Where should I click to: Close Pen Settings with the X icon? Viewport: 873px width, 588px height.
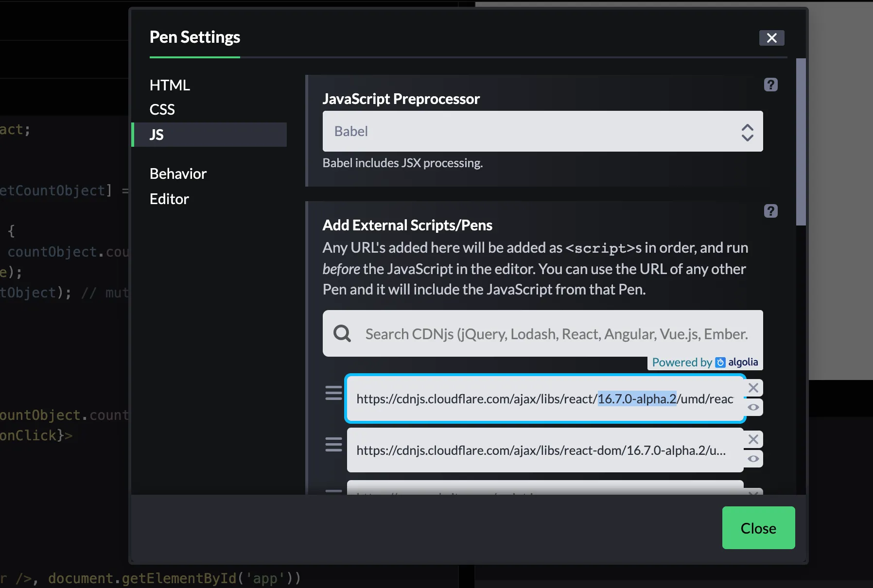coord(771,38)
